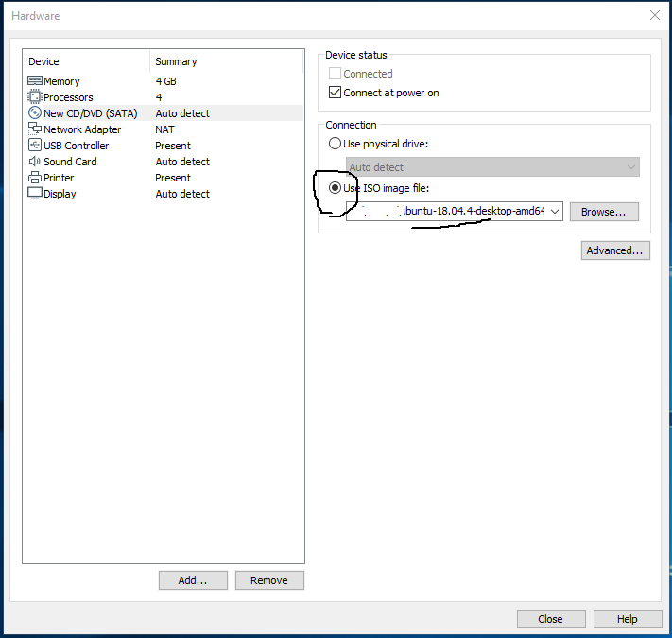Expand the ISO image path dropdown arrow

point(555,211)
